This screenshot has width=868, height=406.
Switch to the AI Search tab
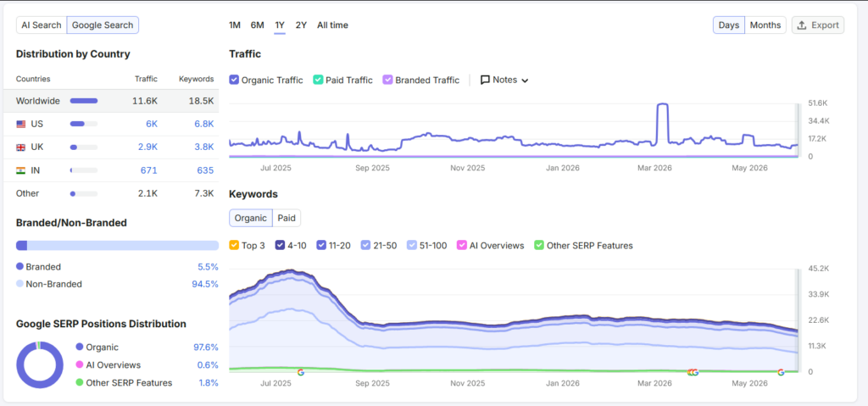pos(42,25)
